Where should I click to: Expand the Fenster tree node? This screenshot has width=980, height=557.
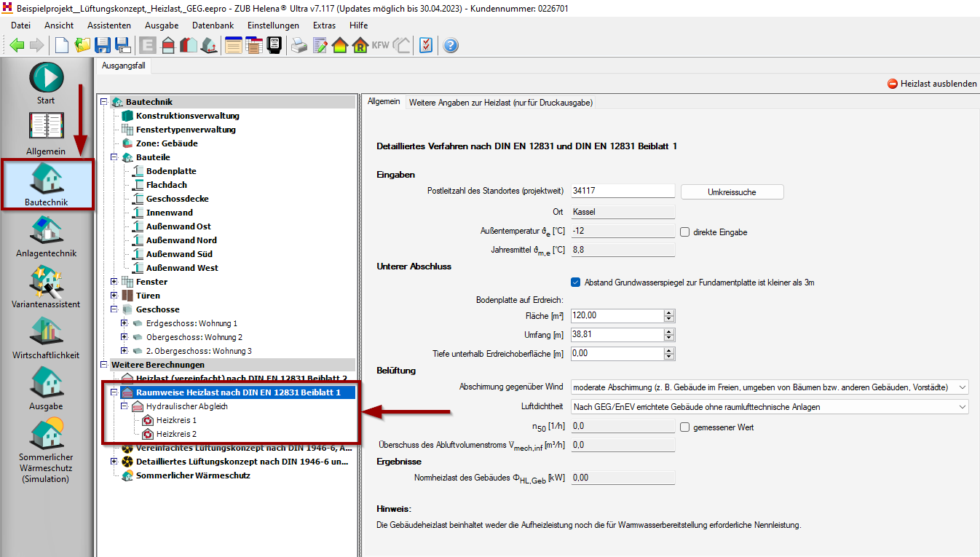tap(114, 282)
